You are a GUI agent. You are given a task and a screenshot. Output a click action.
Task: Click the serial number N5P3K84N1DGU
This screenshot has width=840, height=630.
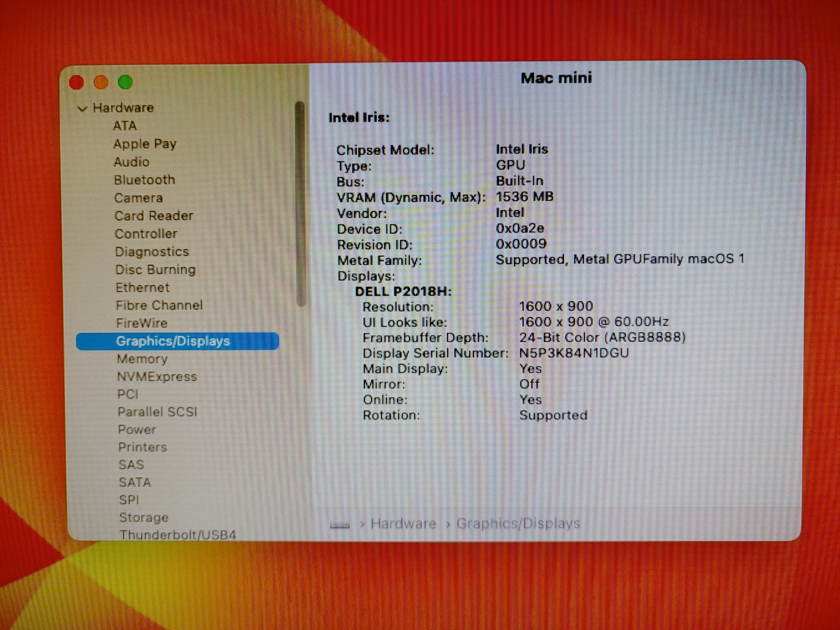pos(574,353)
